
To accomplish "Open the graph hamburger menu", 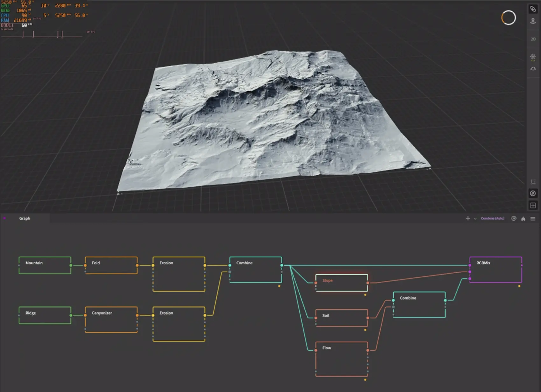I will coord(533,219).
